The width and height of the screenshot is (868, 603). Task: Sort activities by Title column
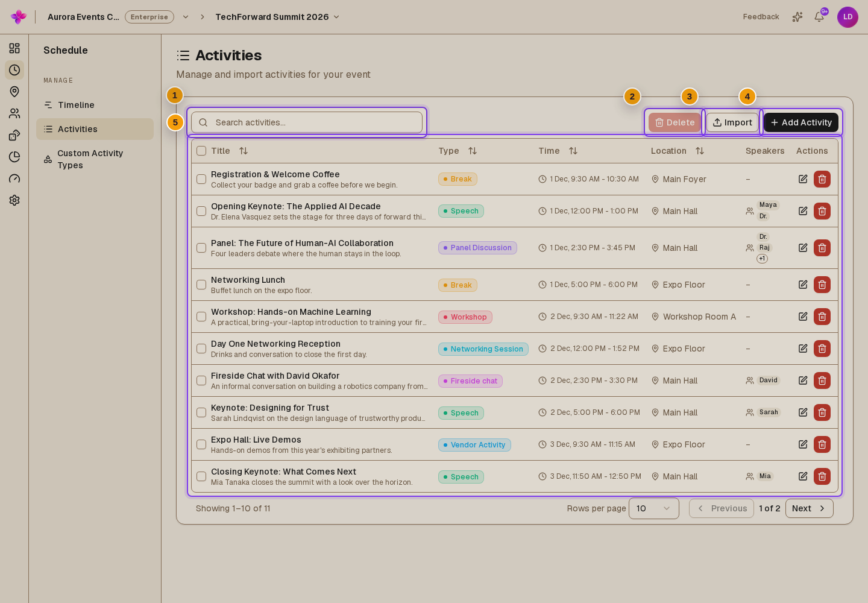[x=244, y=151]
